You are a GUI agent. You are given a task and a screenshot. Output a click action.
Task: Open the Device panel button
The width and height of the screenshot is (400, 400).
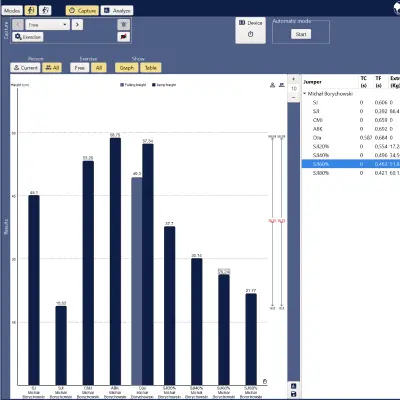tap(251, 30)
